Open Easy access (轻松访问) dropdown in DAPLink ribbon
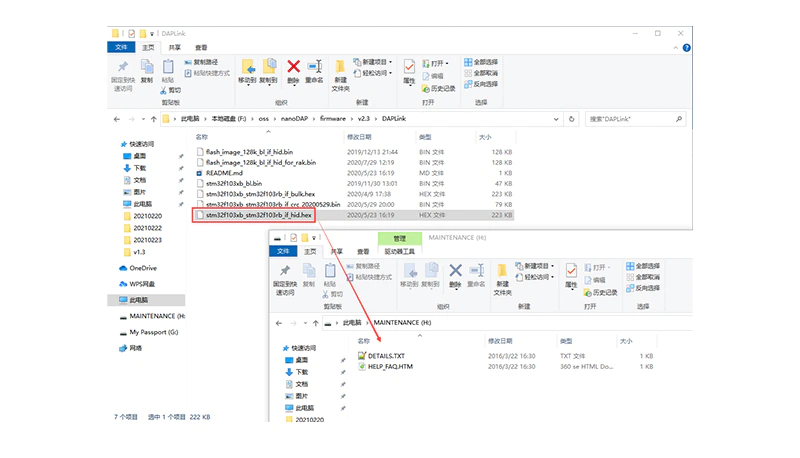The width and height of the screenshot is (800, 458). (373, 73)
